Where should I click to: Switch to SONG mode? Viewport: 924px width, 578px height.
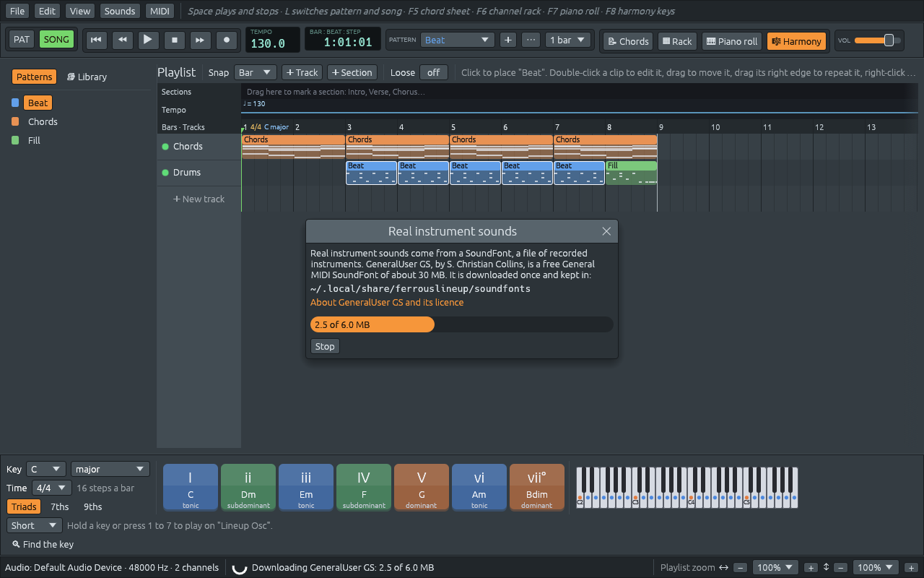[x=56, y=39]
